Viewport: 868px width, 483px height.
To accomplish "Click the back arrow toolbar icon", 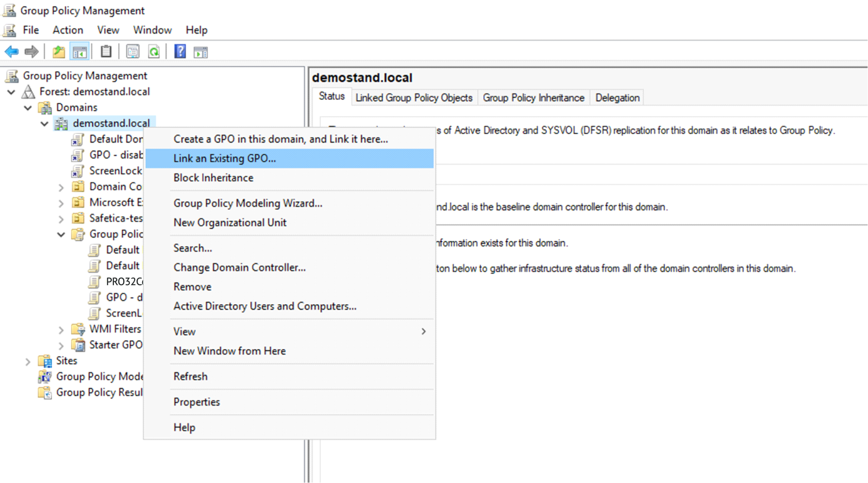I will point(11,52).
